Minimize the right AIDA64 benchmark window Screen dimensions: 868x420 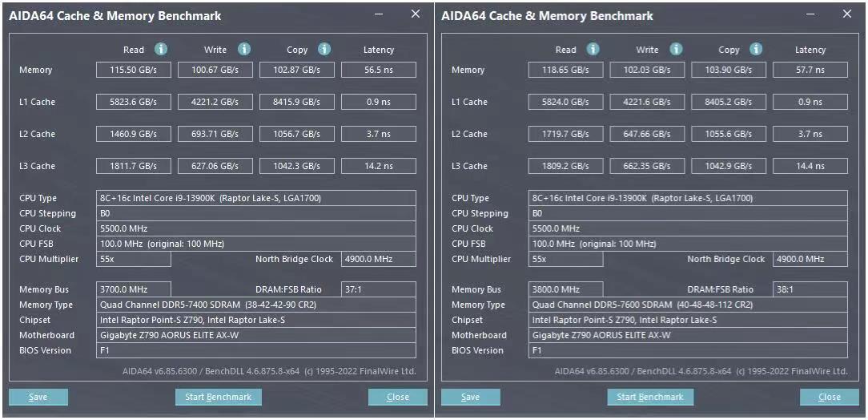(x=810, y=14)
